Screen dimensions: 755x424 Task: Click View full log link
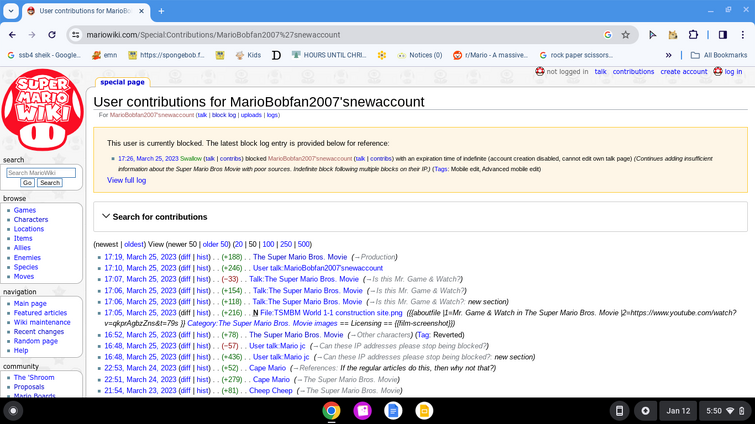pos(126,180)
